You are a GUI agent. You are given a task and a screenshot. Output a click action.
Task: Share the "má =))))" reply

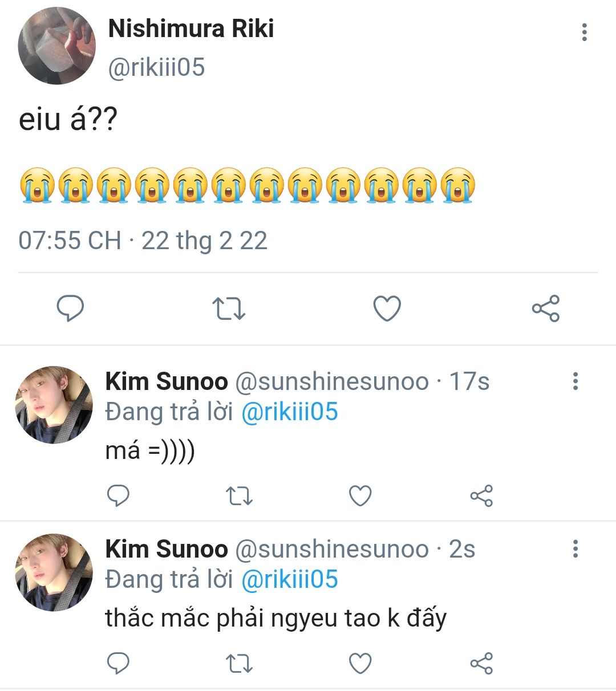[481, 495]
